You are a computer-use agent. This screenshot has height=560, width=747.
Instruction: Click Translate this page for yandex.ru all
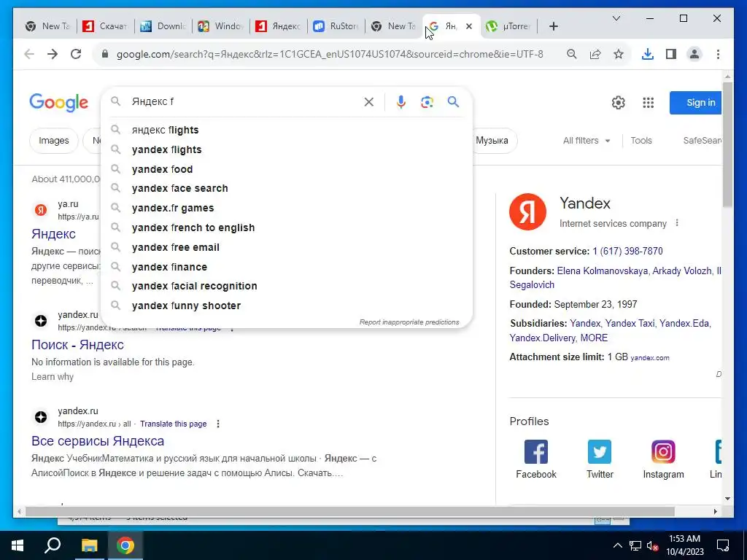(174, 424)
